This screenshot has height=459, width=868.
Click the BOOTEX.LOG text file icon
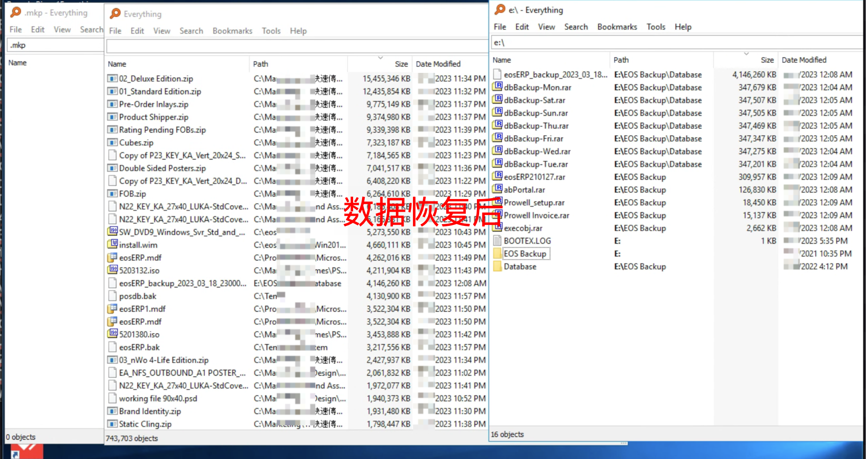(497, 241)
